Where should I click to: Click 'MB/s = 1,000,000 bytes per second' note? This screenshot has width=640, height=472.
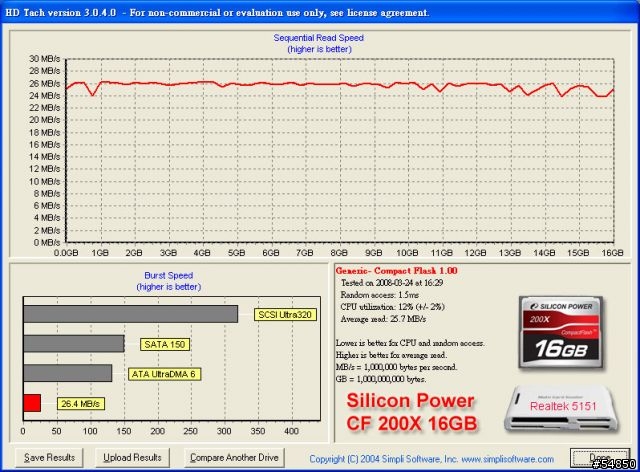tap(396, 367)
